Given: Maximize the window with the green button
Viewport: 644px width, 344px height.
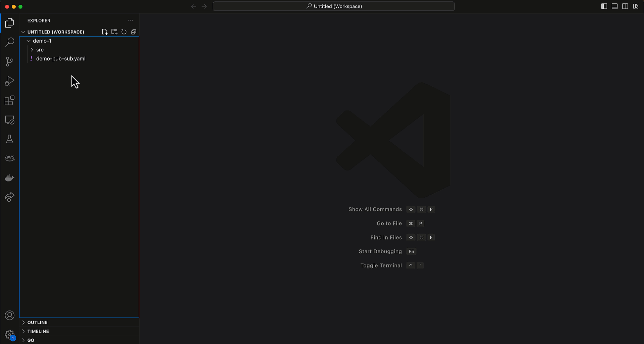Looking at the screenshot, I should click(x=20, y=7).
